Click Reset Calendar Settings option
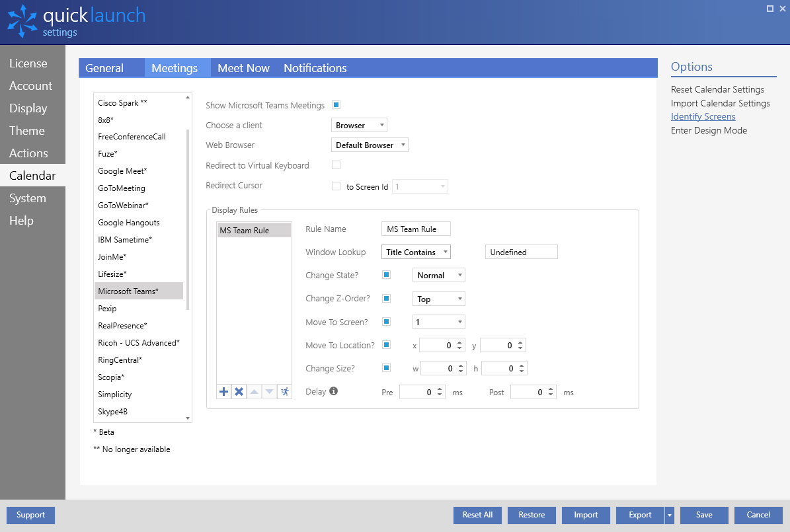Image resolution: width=790 pixels, height=532 pixels. point(717,89)
